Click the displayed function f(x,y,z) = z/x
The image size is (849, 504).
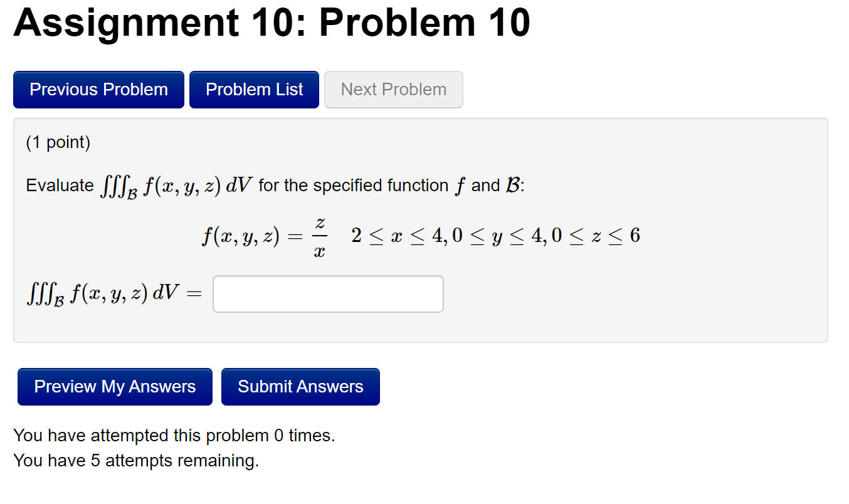click(263, 236)
